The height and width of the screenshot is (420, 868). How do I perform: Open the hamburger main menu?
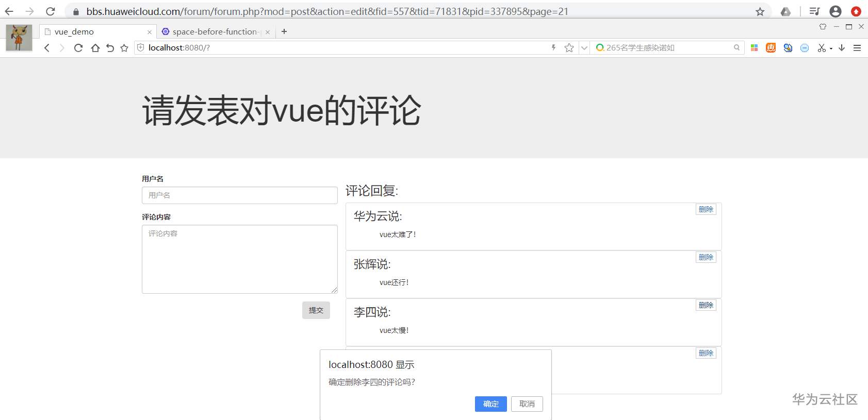coord(857,48)
